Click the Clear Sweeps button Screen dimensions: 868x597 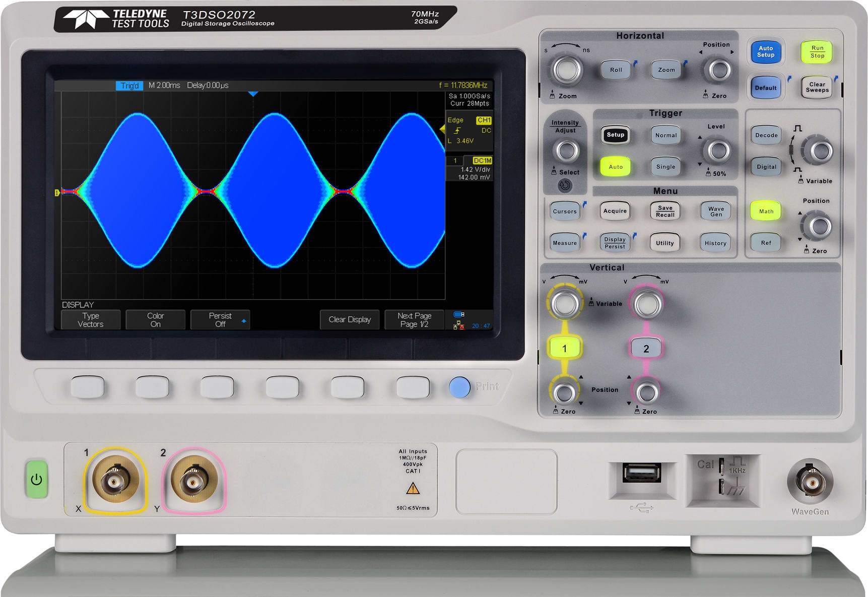(x=817, y=88)
